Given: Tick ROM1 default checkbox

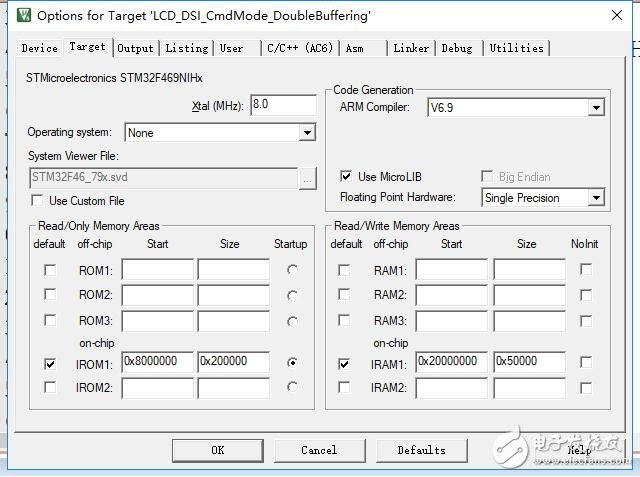Looking at the screenshot, I should tap(50, 270).
